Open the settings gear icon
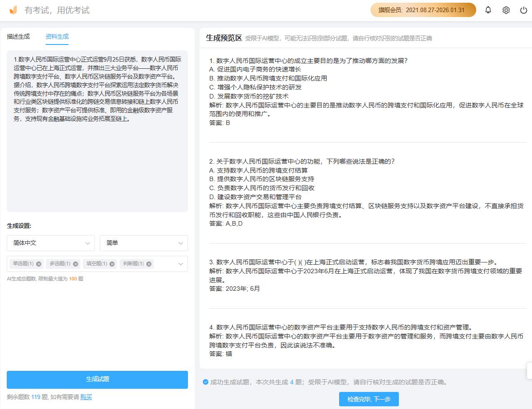532x409 pixels. [505, 9]
